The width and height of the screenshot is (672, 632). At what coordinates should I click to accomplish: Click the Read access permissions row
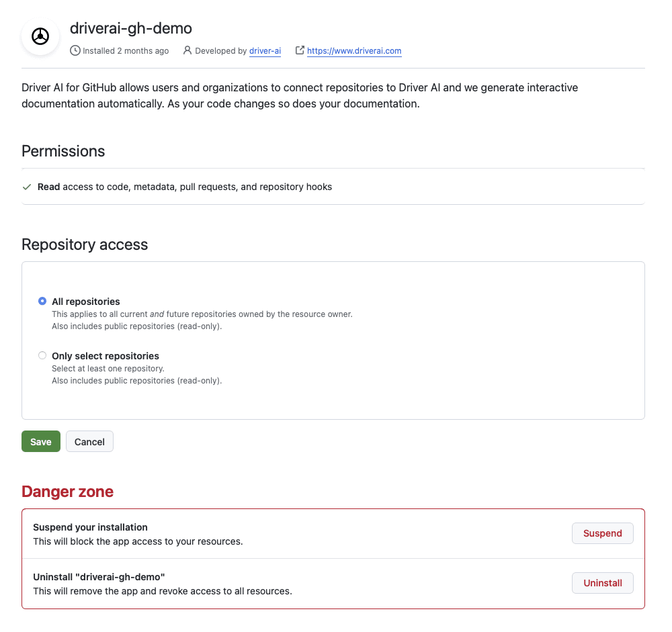tap(333, 187)
